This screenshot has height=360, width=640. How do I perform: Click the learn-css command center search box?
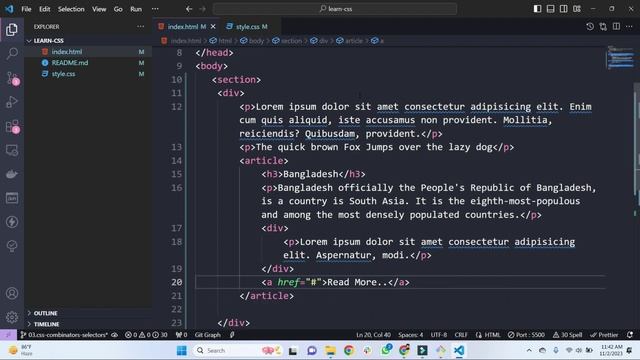click(x=335, y=9)
